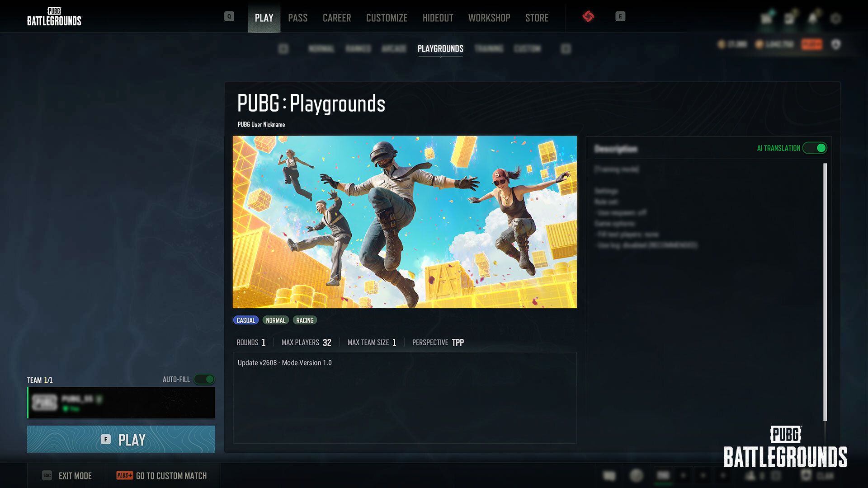Click the F key icon on PLAY button
Screen dimensions: 868x488
tap(106, 439)
